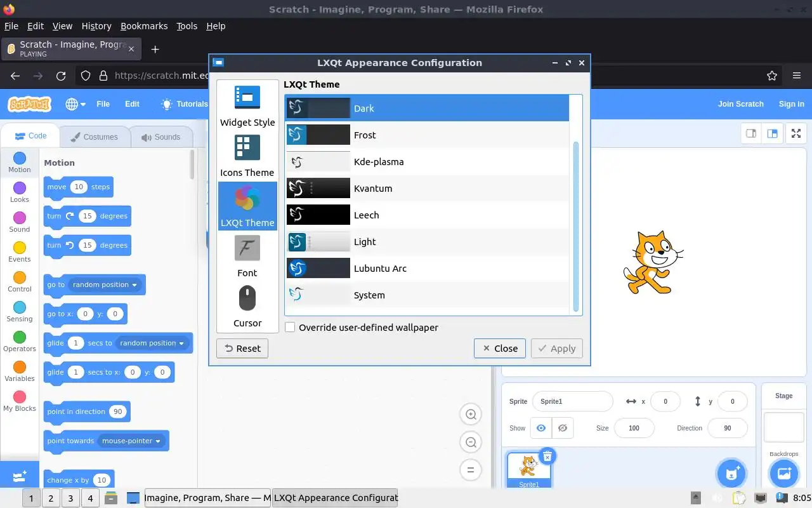Switch to the Sounds tab
The width and height of the screenshot is (812, 508).
160,137
